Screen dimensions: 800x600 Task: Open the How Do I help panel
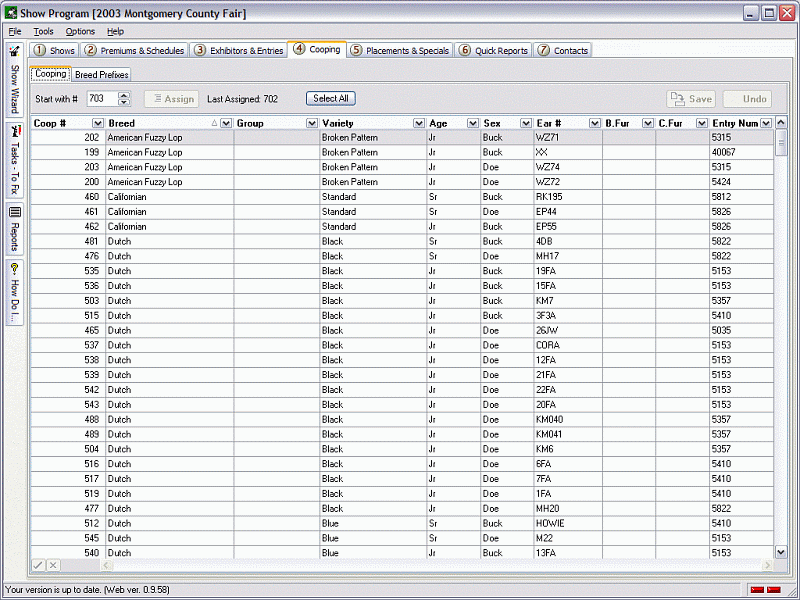point(15,292)
